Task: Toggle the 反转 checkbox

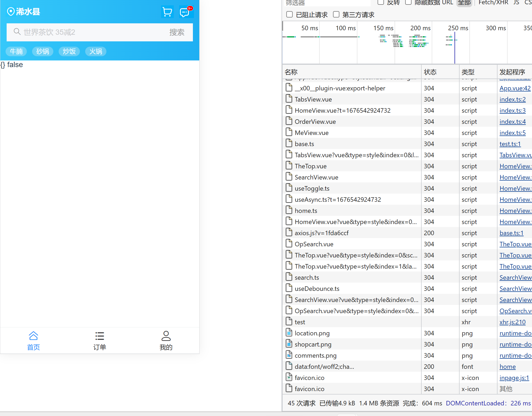Action: [x=381, y=2]
